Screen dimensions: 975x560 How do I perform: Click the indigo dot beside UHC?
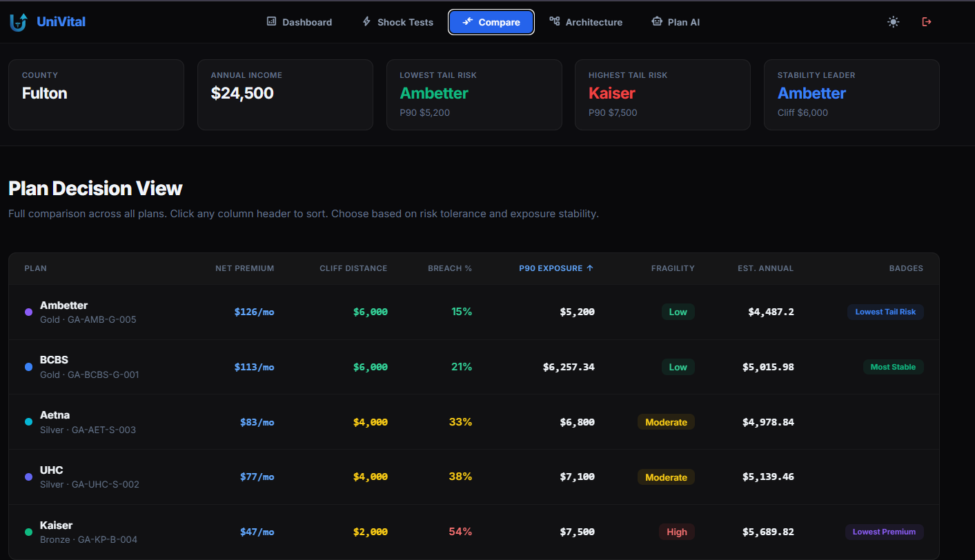coord(28,477)
